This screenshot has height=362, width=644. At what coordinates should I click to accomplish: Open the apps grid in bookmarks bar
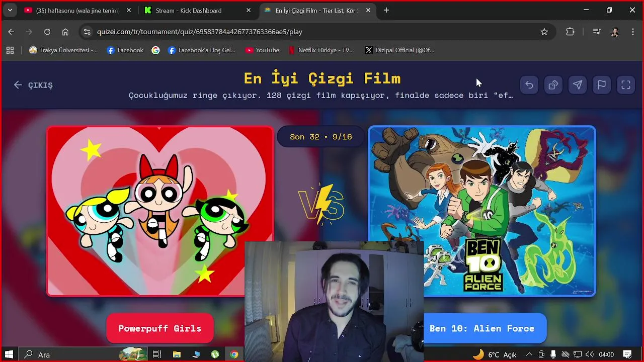coord(10,50)
